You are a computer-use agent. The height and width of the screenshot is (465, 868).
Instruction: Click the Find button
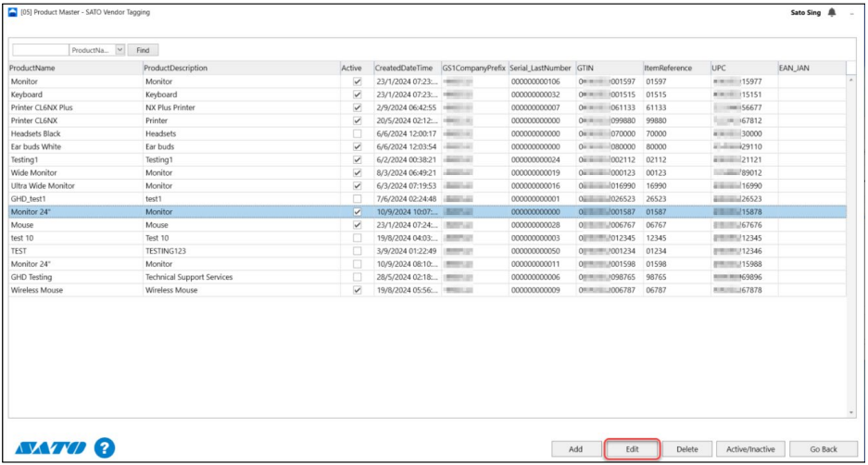tap(143, 49)
